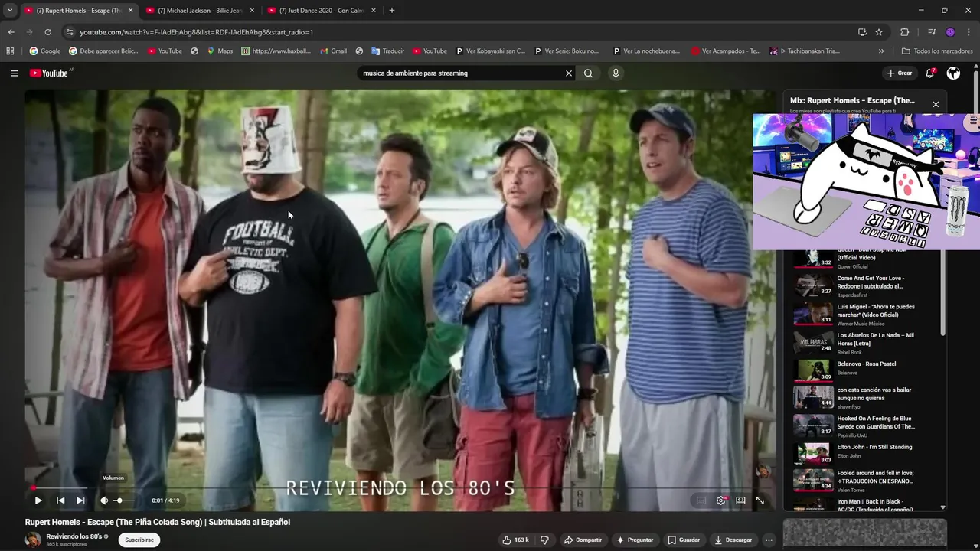Open a new browser tab
The height and width of the screenshot is (551, 980).
392,11
